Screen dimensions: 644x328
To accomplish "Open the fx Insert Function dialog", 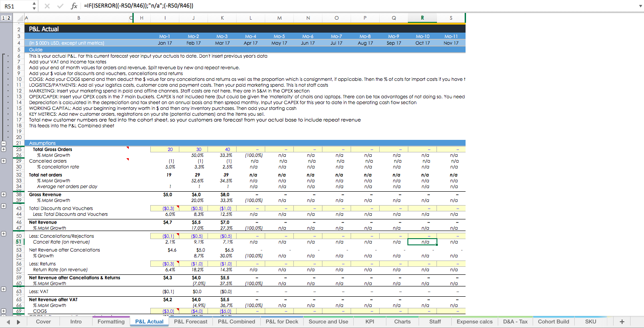I will click(74, 6).
